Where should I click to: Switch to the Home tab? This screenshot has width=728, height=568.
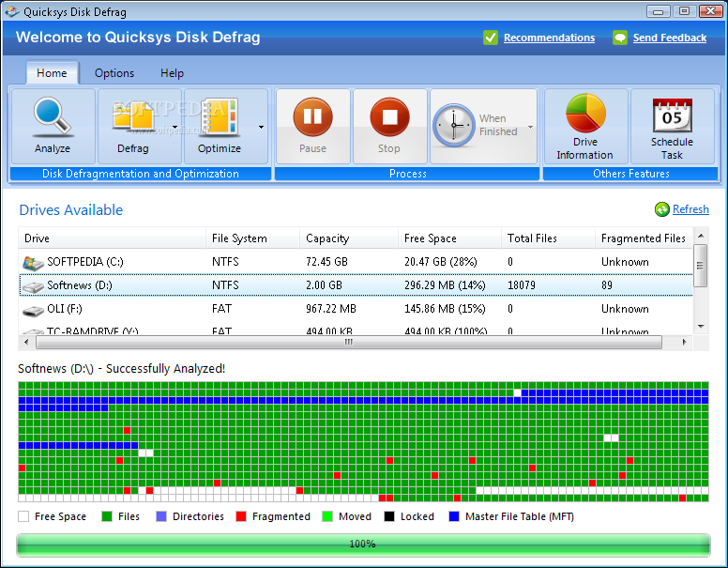click(52, 73)
